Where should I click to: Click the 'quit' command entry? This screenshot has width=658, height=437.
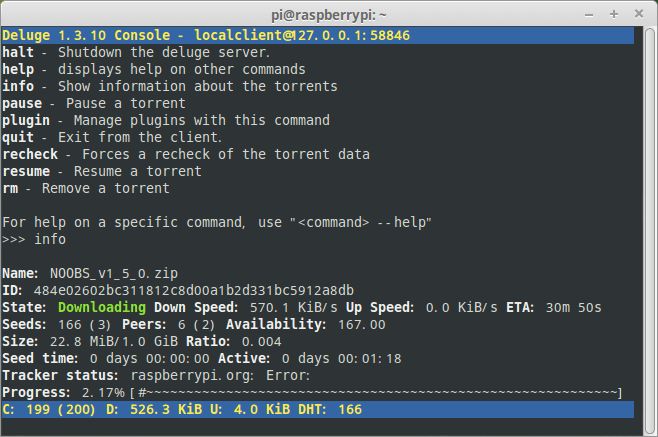tap(20, 137)
